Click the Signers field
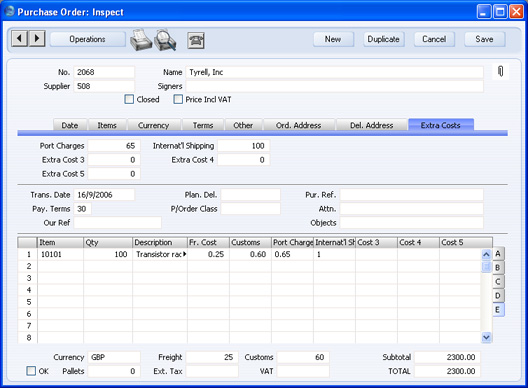Viewport: 528px width, 388px height. pyautogui.click(x=335, y=86)
